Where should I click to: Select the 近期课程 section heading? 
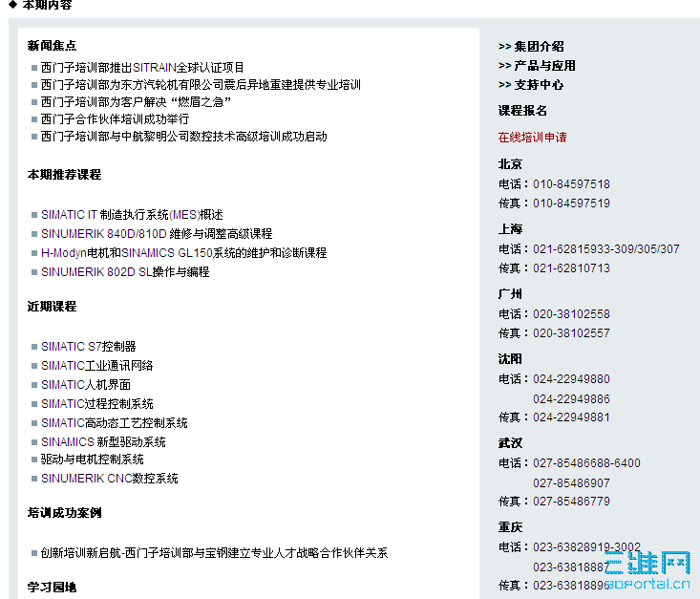[x=52, y=307]
